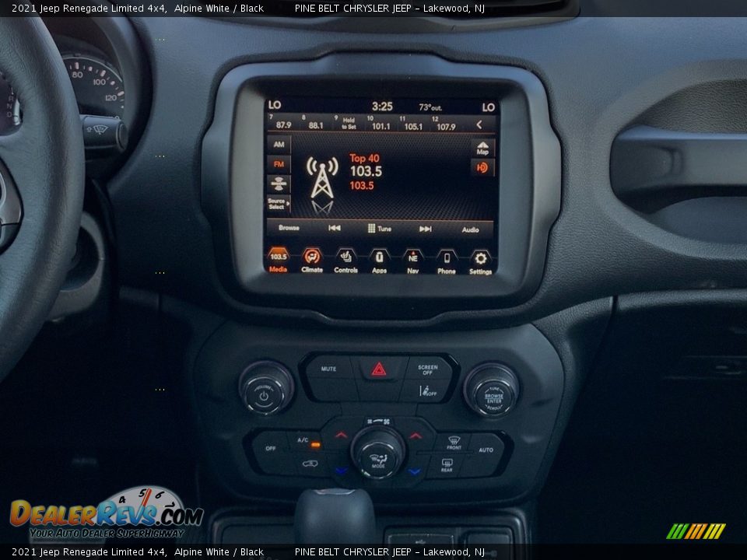Select preset 11 station 105.1
This screenshot has height=560, width=747.
point(411,124)
